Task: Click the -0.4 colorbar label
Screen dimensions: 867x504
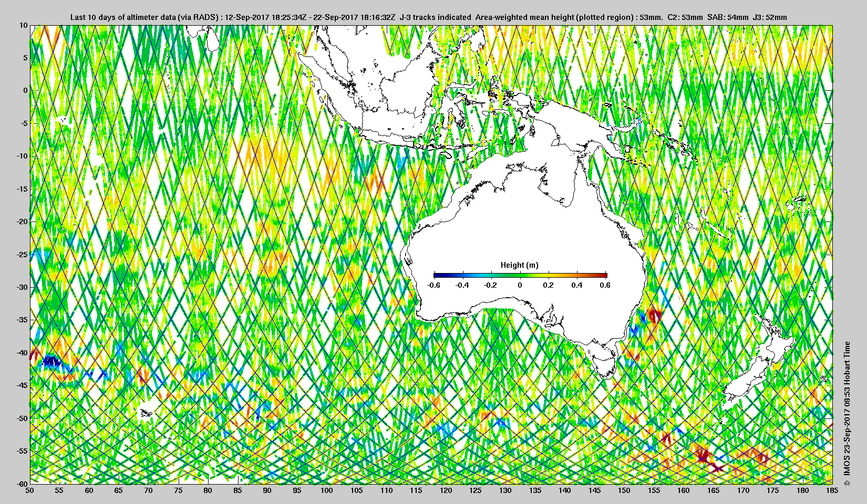Action: pyautogui.click(x=462, y=285)
